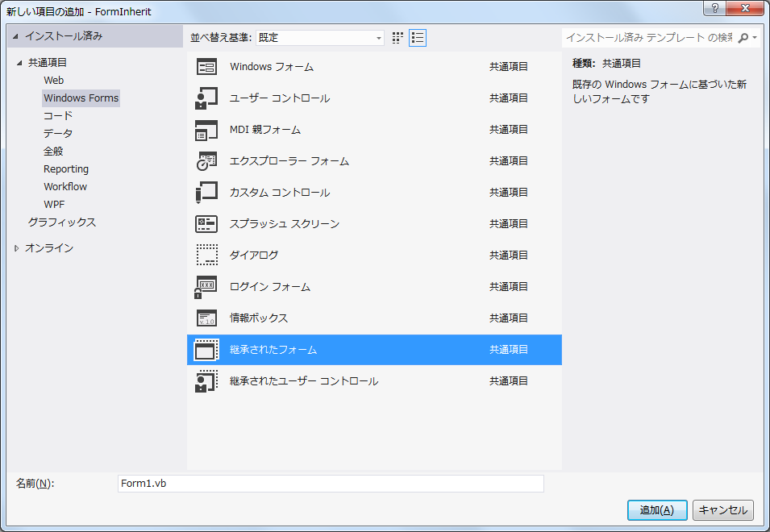Click the MDI 親フォーム item name
770x532 pixels.
265,130
